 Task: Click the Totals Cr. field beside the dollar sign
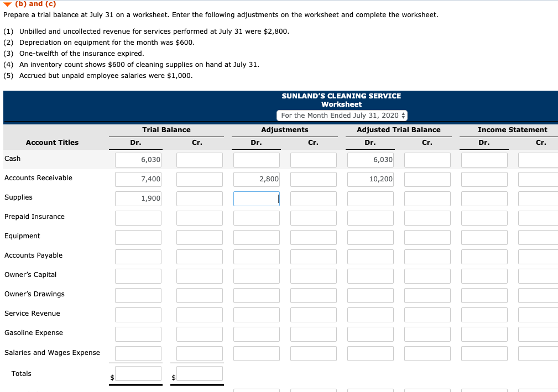(199, 374)
